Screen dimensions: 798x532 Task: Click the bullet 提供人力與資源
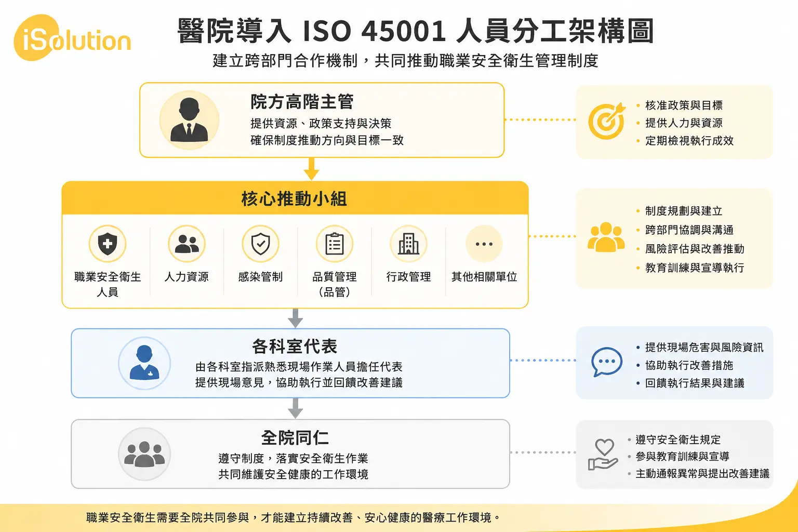pos(684,123)
